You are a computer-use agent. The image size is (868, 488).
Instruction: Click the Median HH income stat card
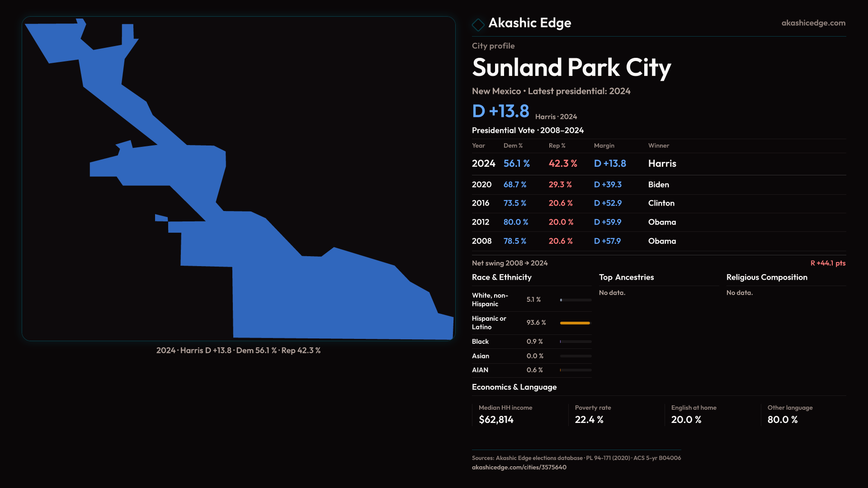(x=519, y=414)
